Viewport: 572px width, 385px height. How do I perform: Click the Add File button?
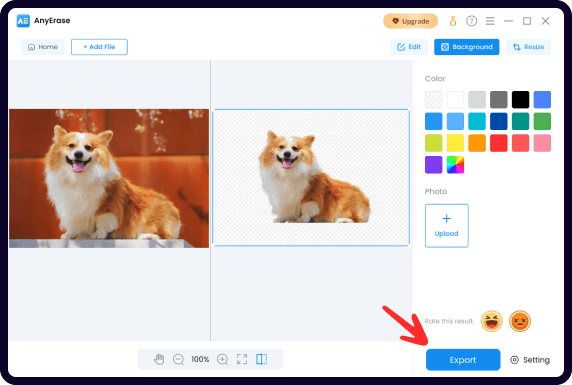pos(99,47)
